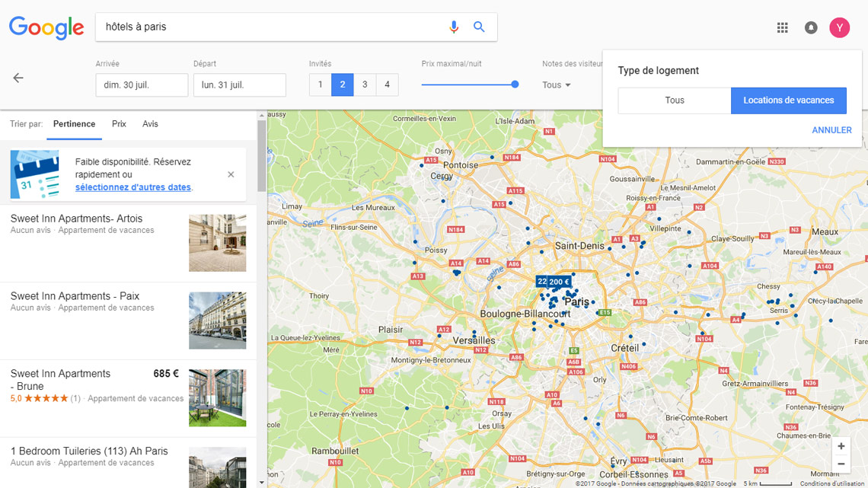Select 3 guests
The image size is (868, 488).
point(365,85)
